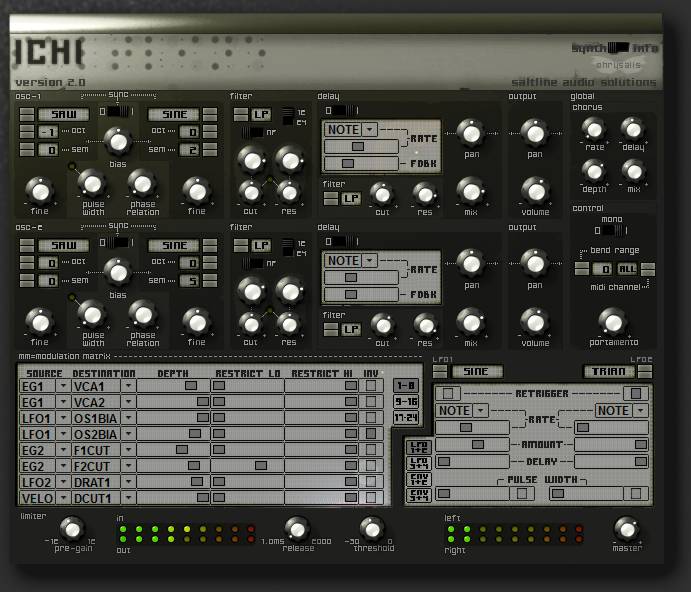Click master volume knob
Image resolution: width=691 pixels, height=592 pixels.
coord(626,529)
